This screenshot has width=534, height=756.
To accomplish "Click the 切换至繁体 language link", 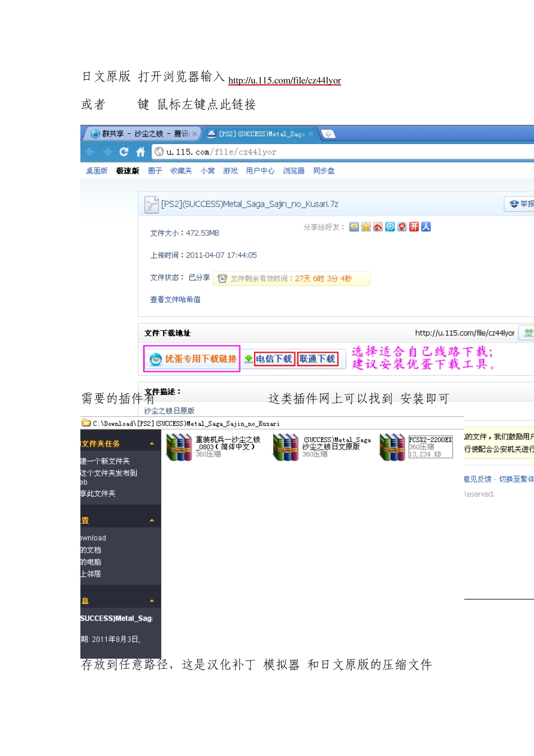I will point(516,479).
